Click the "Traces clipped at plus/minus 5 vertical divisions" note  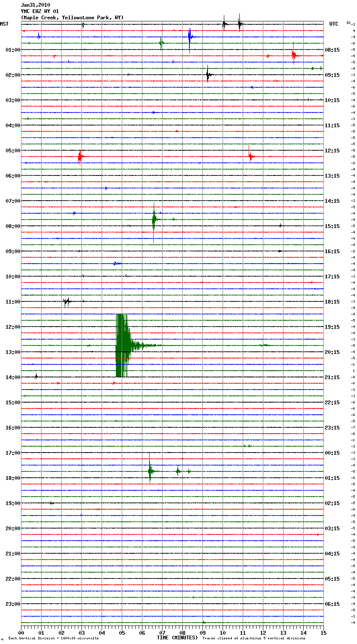point(254,638)
